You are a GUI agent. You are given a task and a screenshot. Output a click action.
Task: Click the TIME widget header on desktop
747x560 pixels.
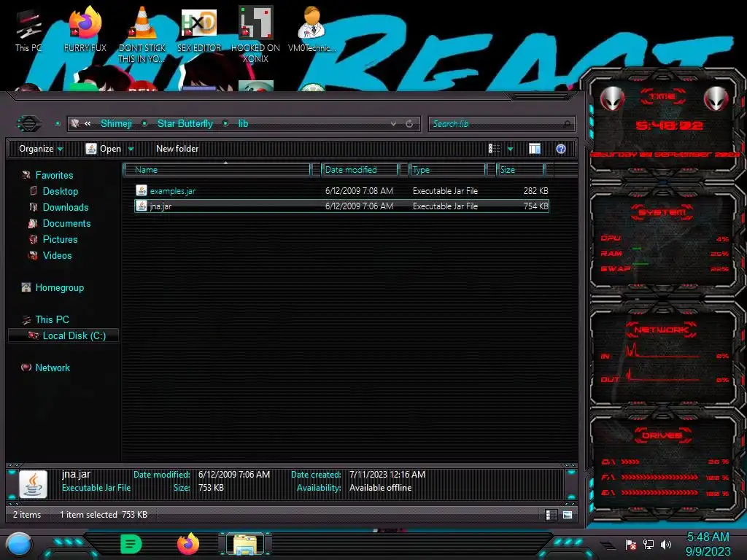662,97
